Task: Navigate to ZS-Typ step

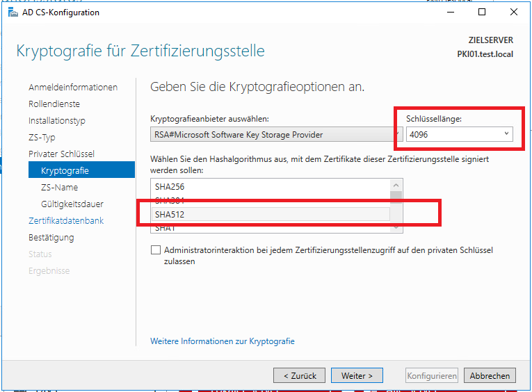Action: click(x=42, y=137)
